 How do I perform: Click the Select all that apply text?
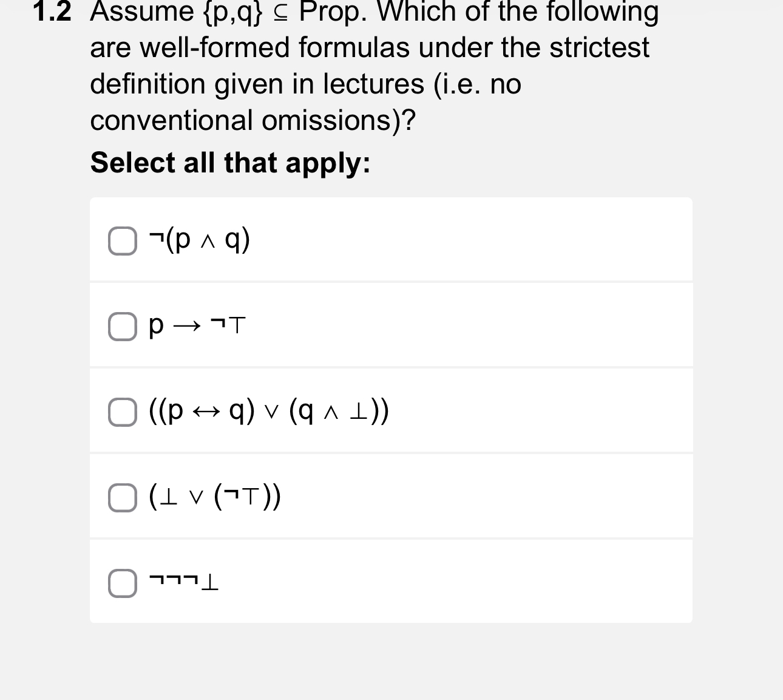(x=229, y=163)
